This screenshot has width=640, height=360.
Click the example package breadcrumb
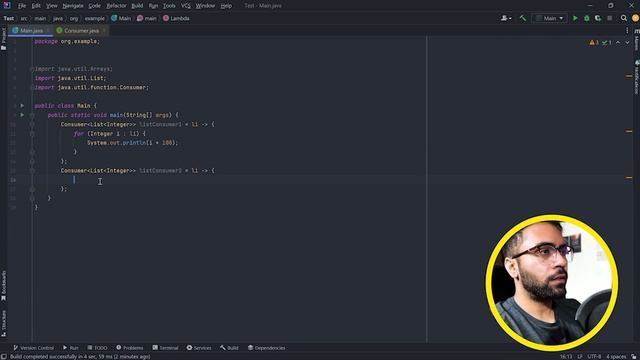coord(95,18)
